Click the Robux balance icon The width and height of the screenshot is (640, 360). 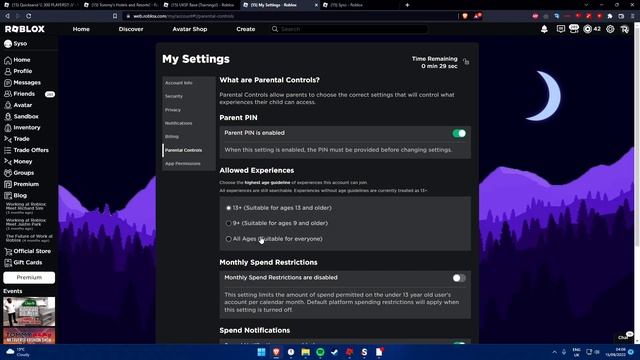tap(587, 29)
